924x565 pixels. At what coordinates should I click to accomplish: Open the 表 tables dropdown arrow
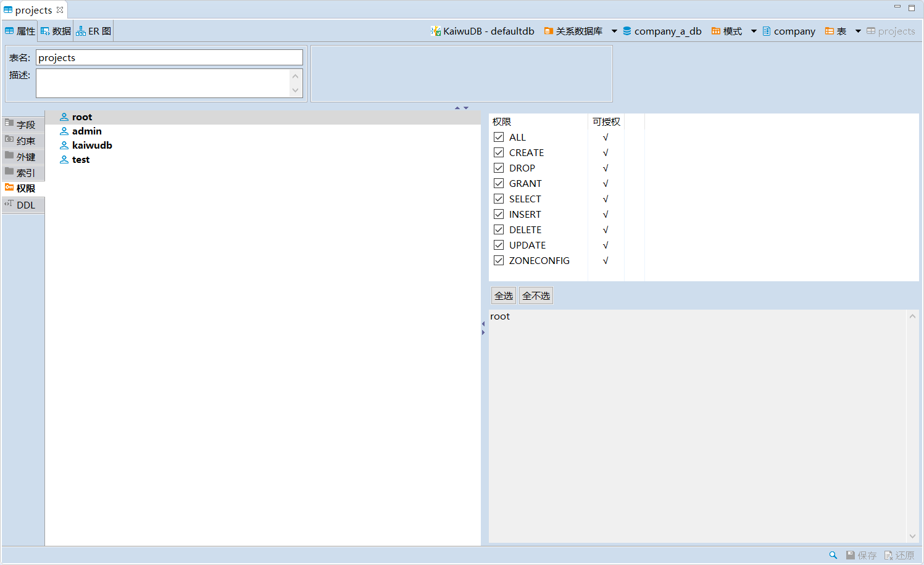point(858,31)
